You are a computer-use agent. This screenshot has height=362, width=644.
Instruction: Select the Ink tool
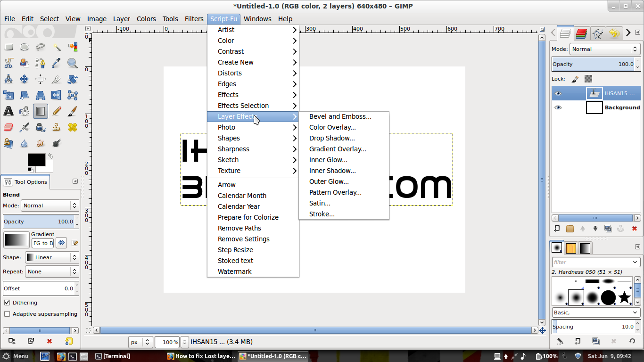tap(41, 127)
